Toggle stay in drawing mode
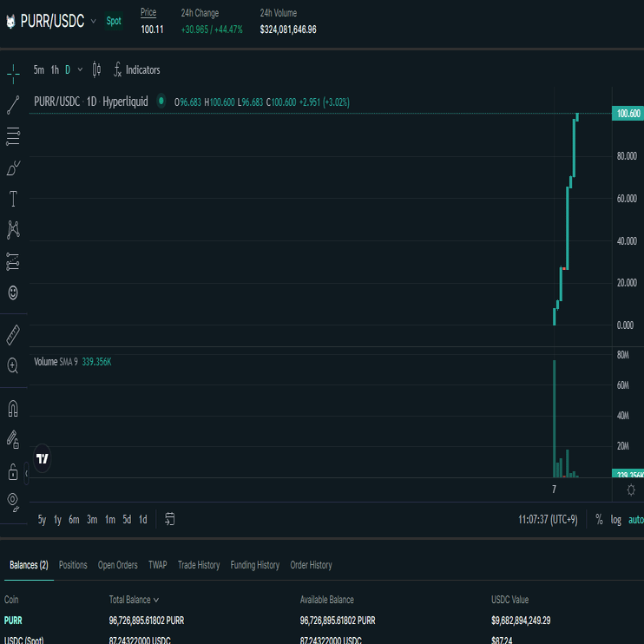This screenshot has width=644, height=644. click(13, 440)
